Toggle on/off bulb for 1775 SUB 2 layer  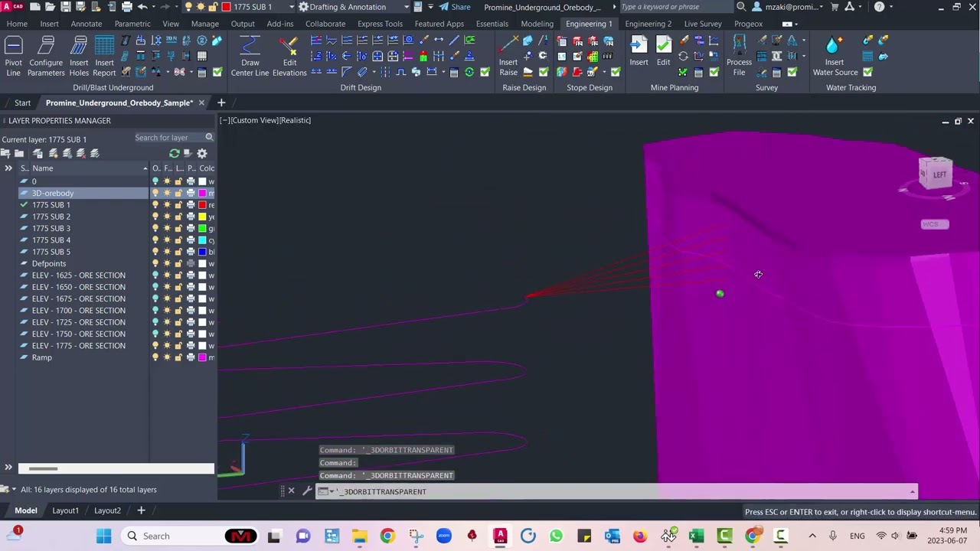pyautogui.click(x=155, y=217)
